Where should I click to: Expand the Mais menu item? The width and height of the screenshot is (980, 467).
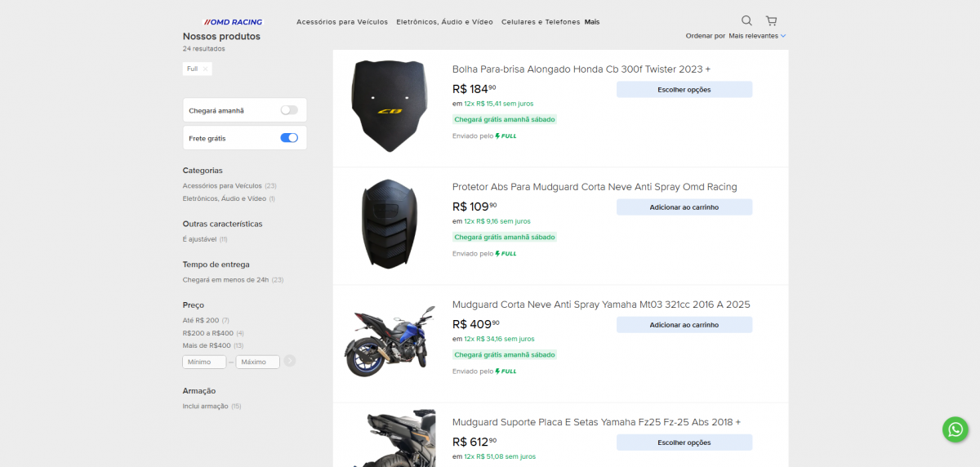point(592,22)
